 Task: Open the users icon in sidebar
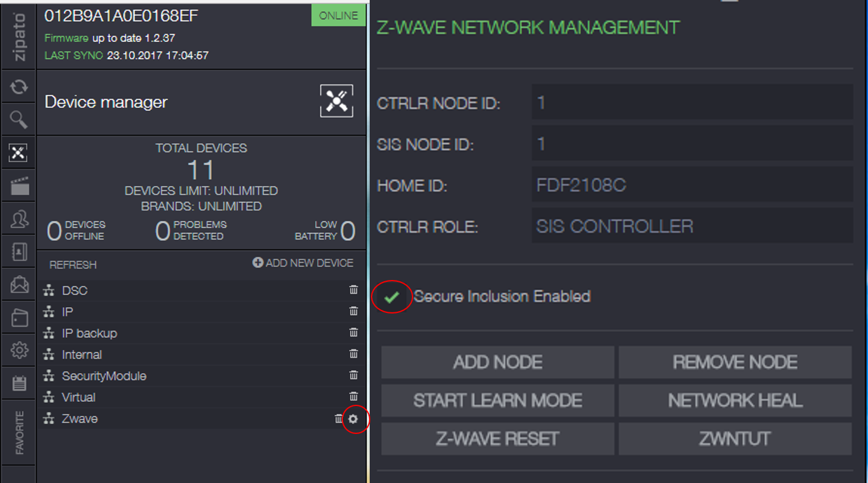(x=19, y=219)
